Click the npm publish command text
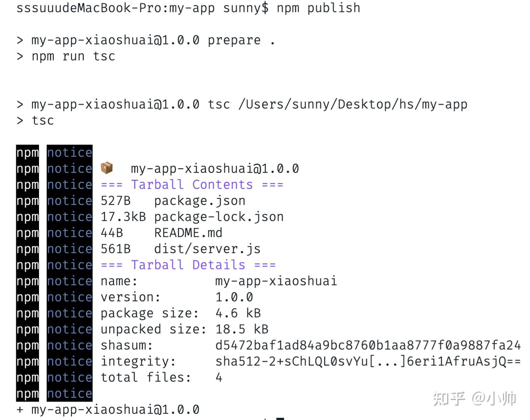 pyautogui.click(x=318, y=7)
